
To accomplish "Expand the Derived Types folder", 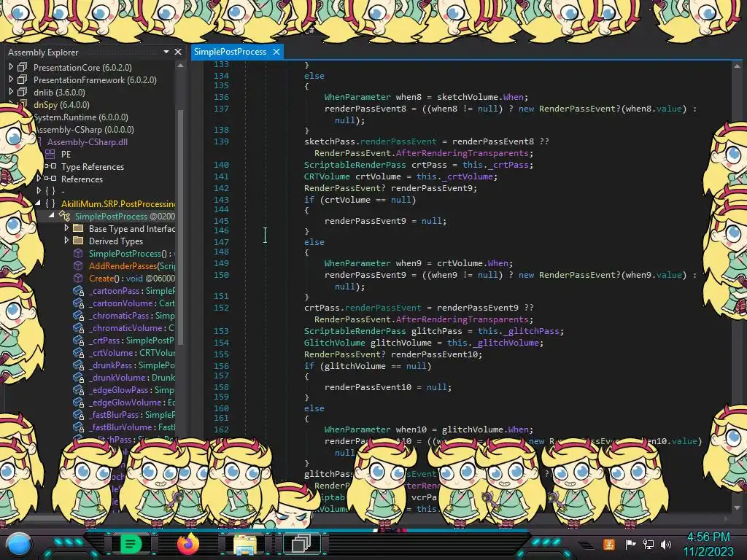I will coord(66,241).
